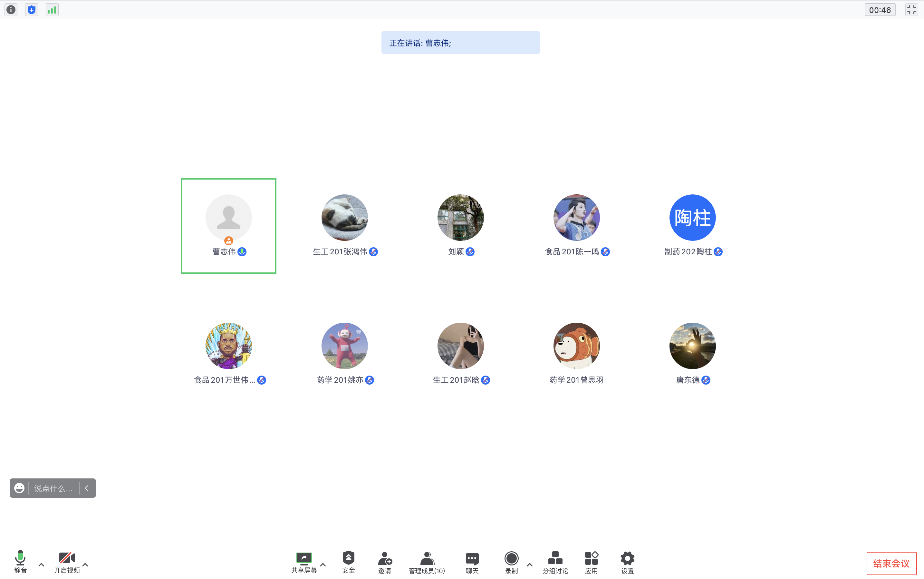Select 唐东德's sunset avatar
The height and width of the screenshot is (579, 924).
[x=693, y=346]
